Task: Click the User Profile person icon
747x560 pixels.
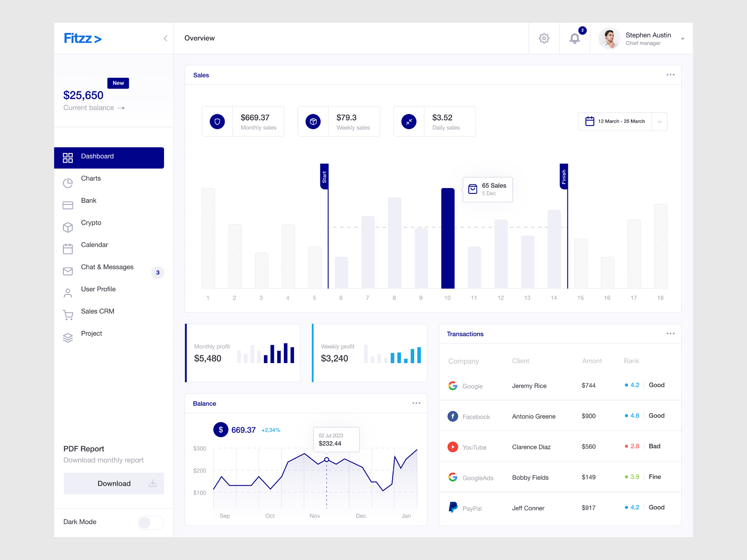Action: pos(68,293)
